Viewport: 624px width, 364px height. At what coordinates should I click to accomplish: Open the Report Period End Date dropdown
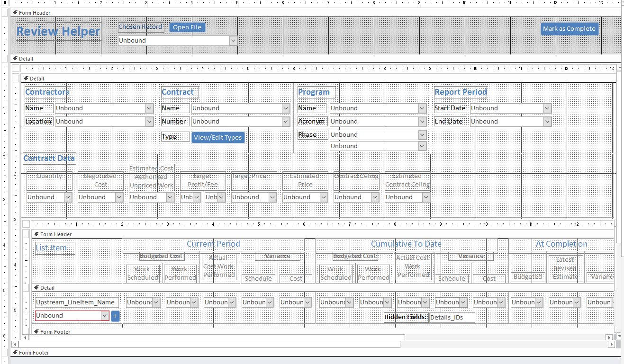547,122
